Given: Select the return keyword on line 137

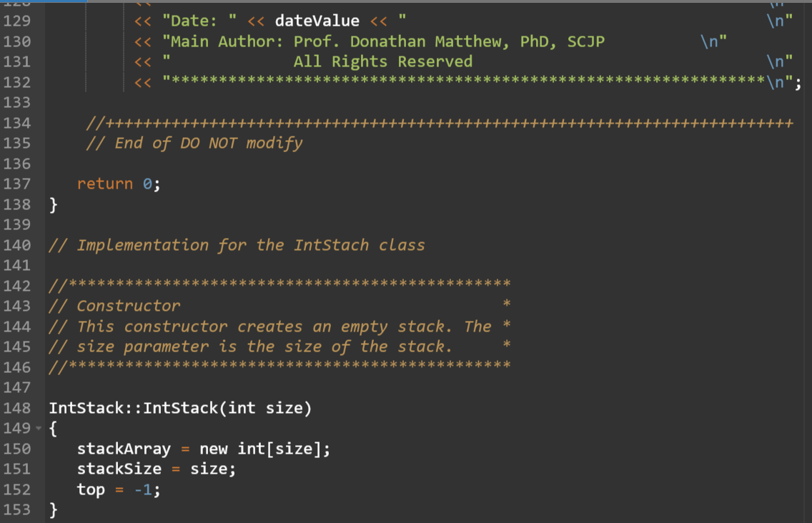Looking at the screenshot, I should click(104, 184).
